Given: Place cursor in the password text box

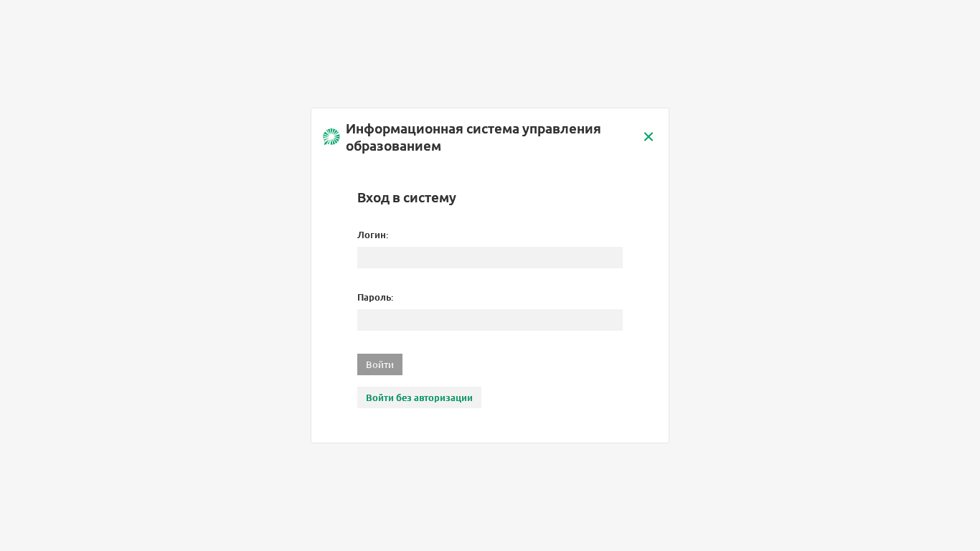Looking at the screenshot, I should 490,320.
